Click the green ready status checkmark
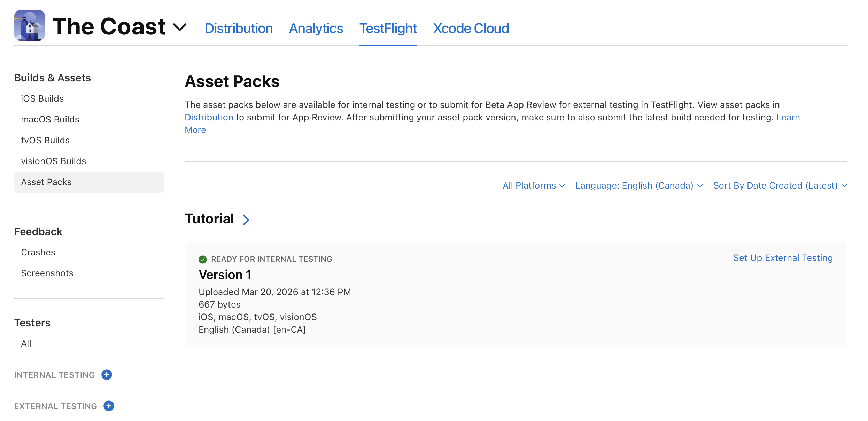Viewport: 868px width, 421px height. (203, 259)
